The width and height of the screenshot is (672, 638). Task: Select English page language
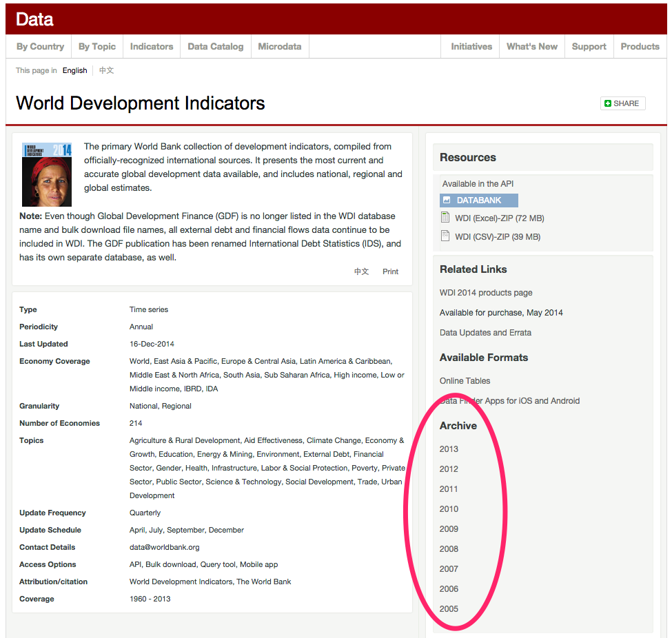[74, 70]
